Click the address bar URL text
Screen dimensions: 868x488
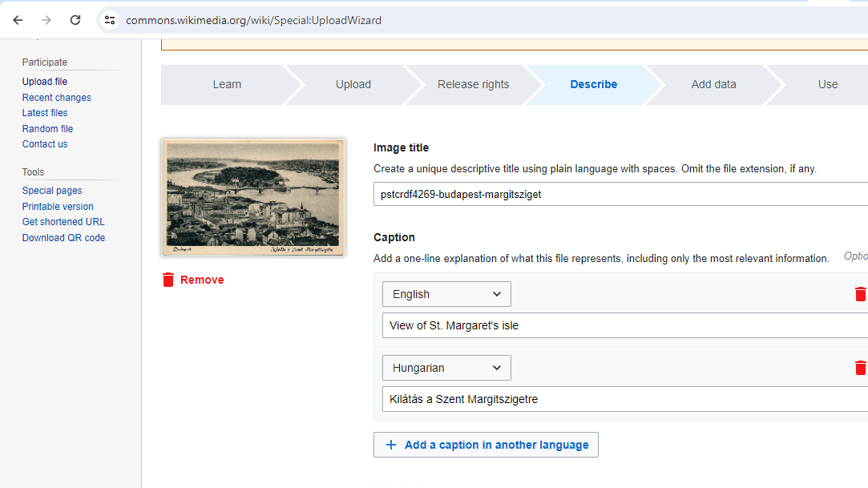tap(253, 21)
